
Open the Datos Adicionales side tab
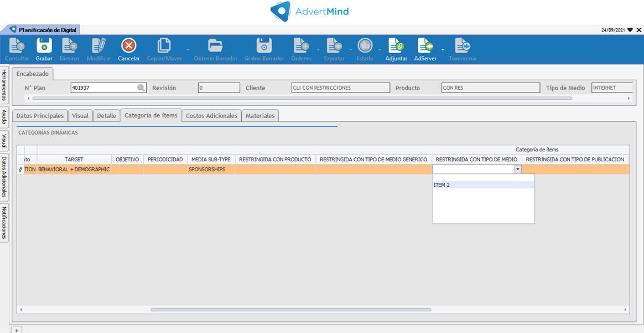[x=4, y=177]
